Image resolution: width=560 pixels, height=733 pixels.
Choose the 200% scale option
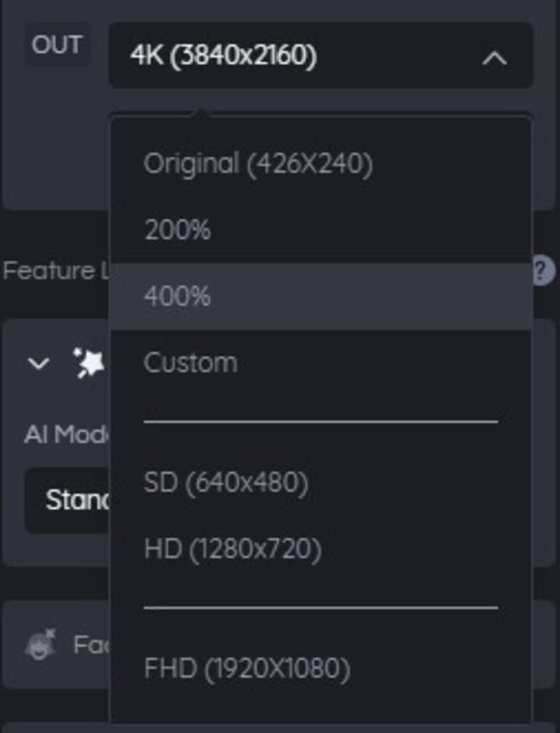click(x=177, y=230)
